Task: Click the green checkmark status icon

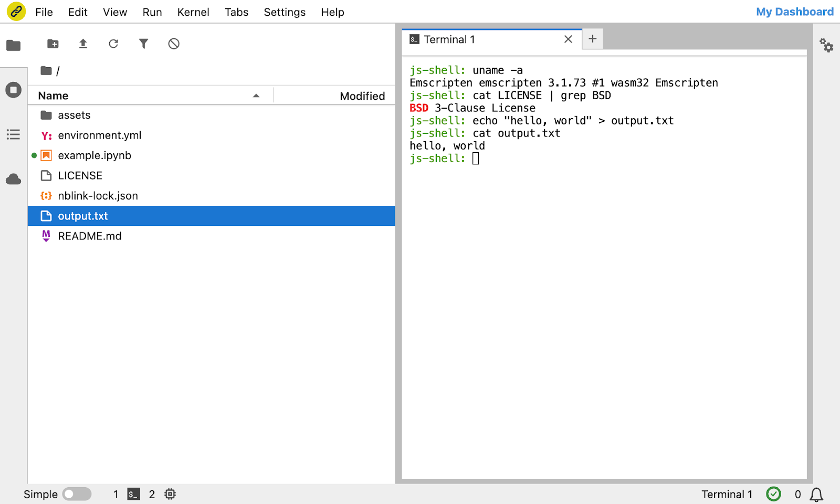Action: (774, 494)
